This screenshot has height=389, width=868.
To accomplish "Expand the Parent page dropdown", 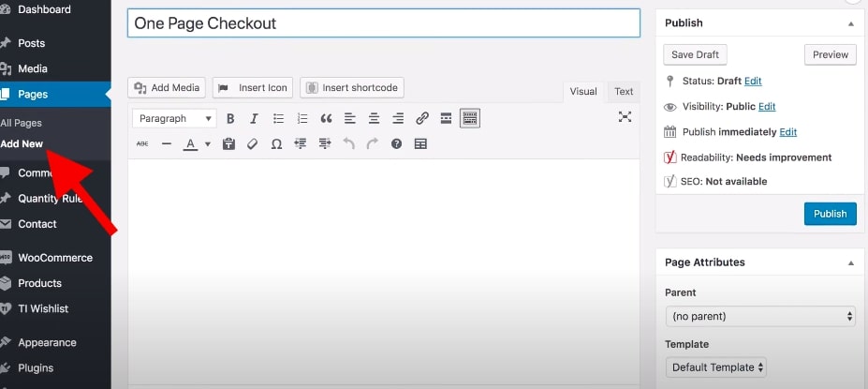I will pos(759,316).
